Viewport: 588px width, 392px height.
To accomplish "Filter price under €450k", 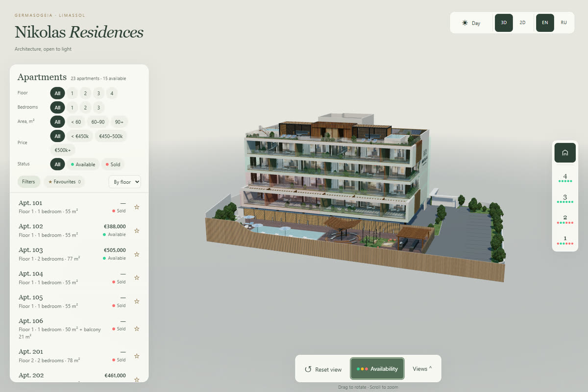I will (79, 136).
